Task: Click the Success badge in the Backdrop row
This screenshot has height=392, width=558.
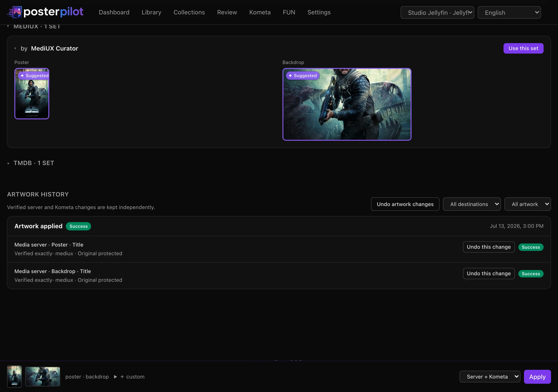Action: pyautogui.click(x=531, y=274)
